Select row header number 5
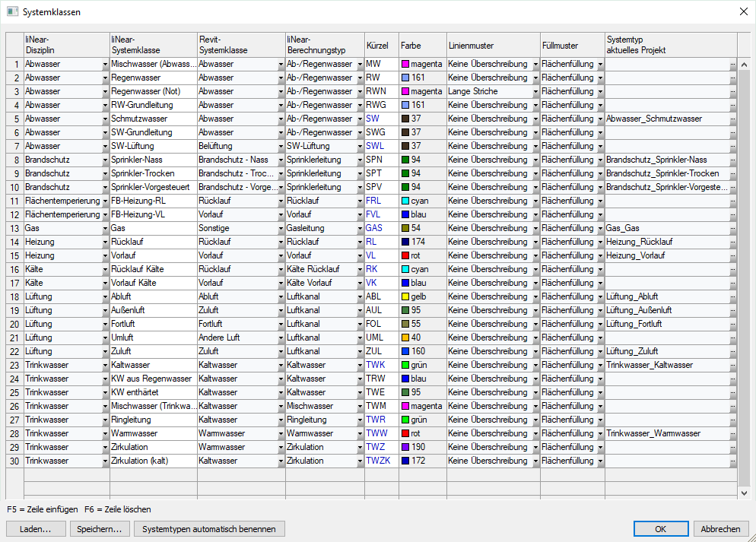Viewport: 756px width, 542px height. 15,119
